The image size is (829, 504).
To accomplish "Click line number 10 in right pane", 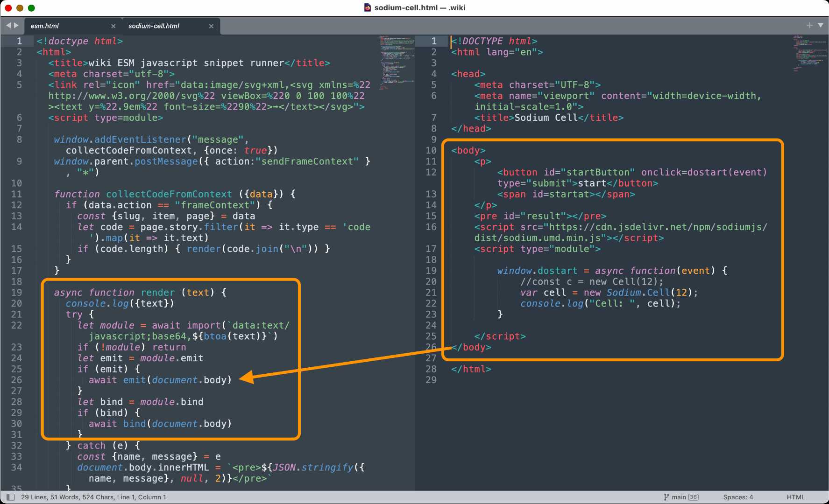I will [431, 150].
